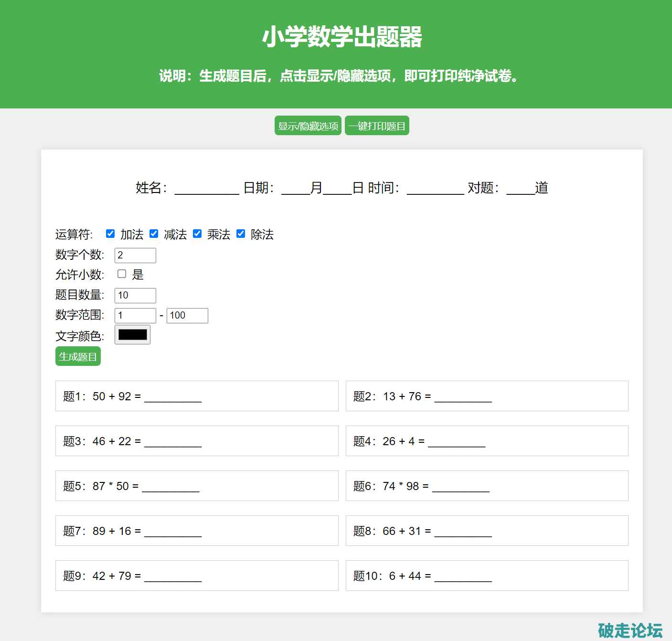Uncheck the 加法 checkbox

click(110, 234)
